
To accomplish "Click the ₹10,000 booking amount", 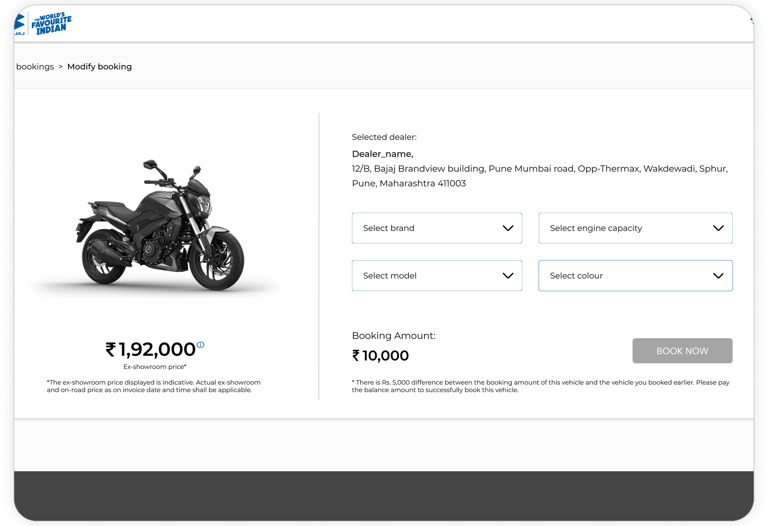I will (380, 356).
